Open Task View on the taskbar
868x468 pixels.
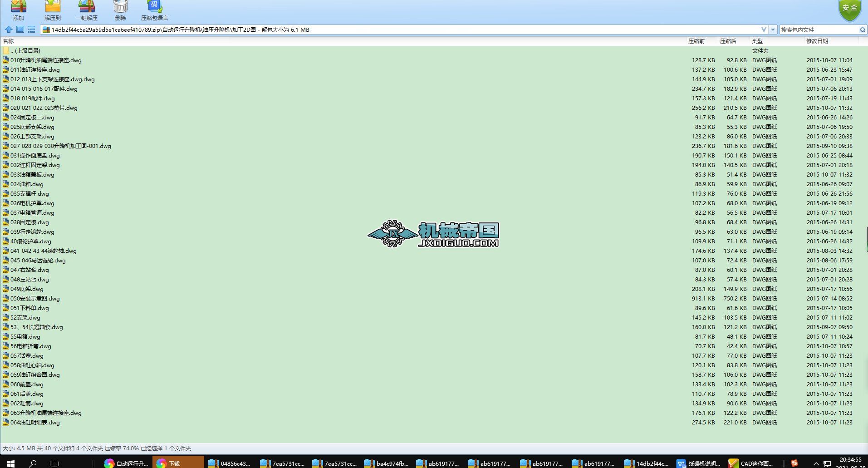54,463
